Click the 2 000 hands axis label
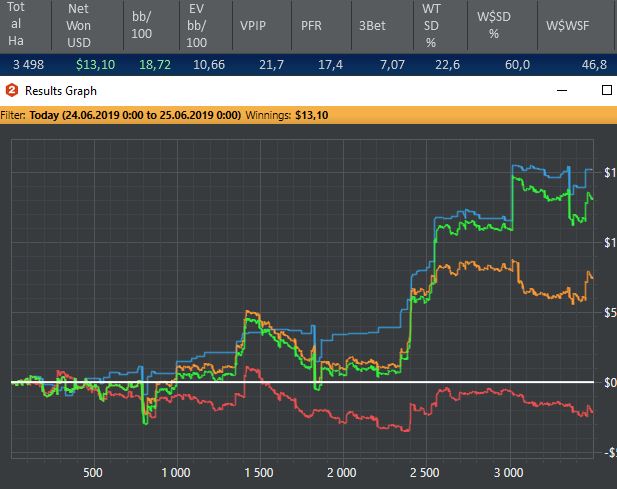The width and height of the screenshot is (617, 489). [342, 472]
